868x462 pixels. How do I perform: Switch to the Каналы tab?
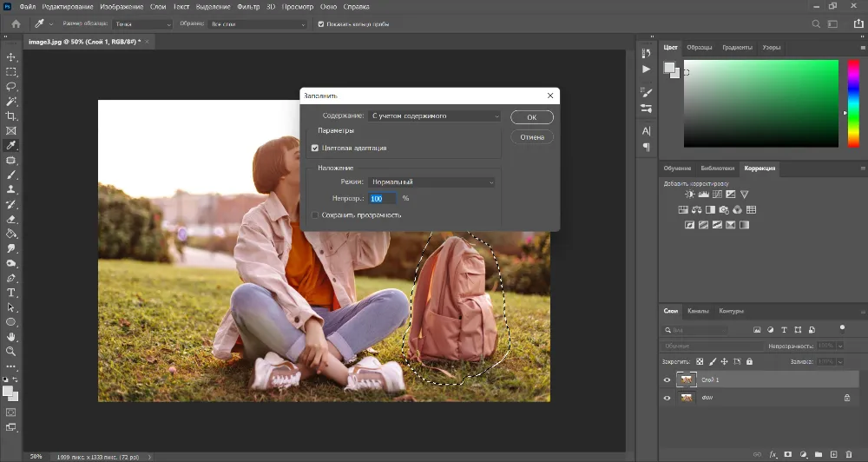click(698, 311)
